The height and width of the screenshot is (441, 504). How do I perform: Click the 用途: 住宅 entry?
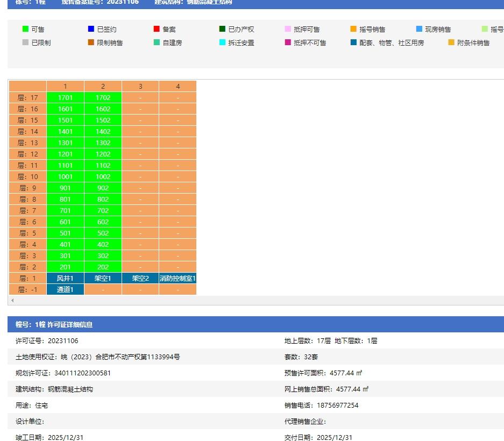tap(32, 405)
